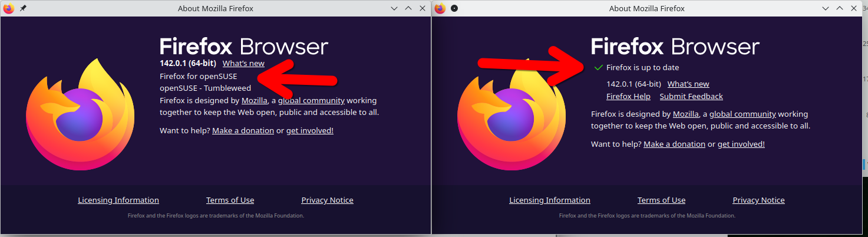Open Terms of Use in left window
Image resolution: width=868 pixels, height=237 pixels.
230,200
